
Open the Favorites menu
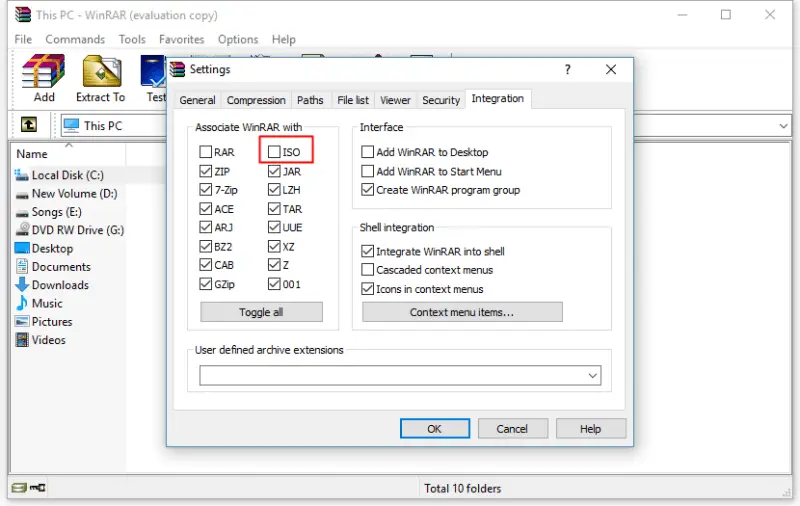coord(182,39)
